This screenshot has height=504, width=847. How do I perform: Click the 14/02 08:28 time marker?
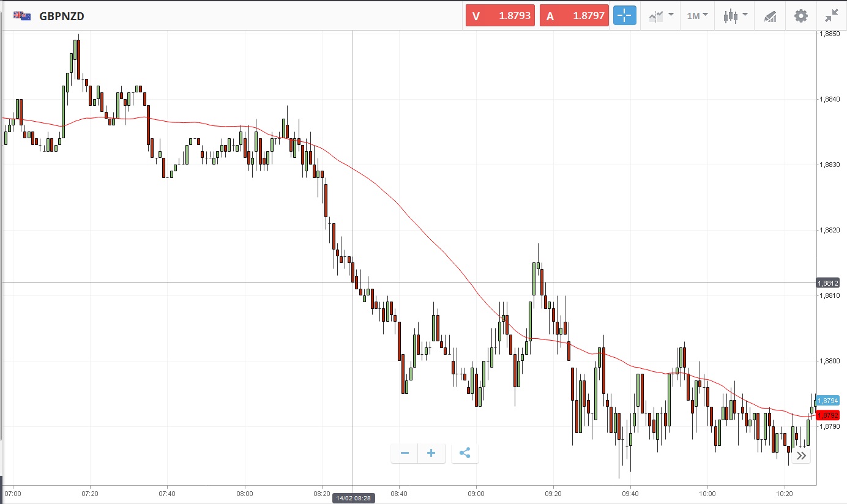coord(354,498)
